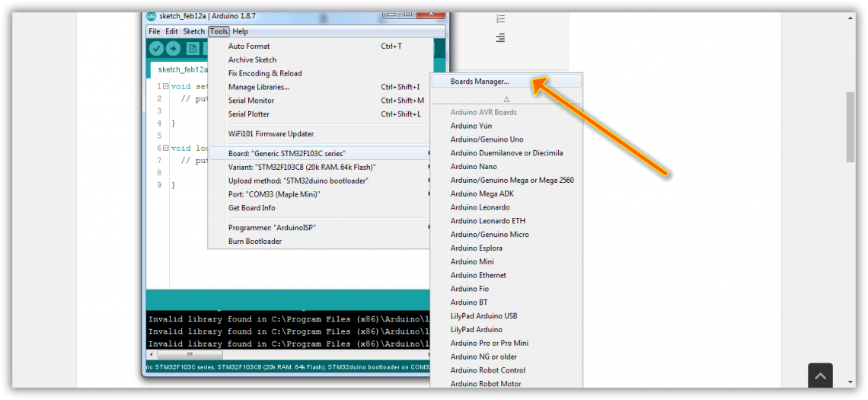
Task: Click the Arduino logo in title bar
Action: [152, 16]
